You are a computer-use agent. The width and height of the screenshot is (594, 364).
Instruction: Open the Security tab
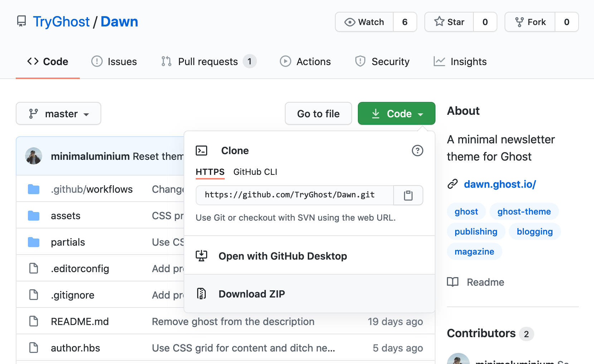[382, 62]
